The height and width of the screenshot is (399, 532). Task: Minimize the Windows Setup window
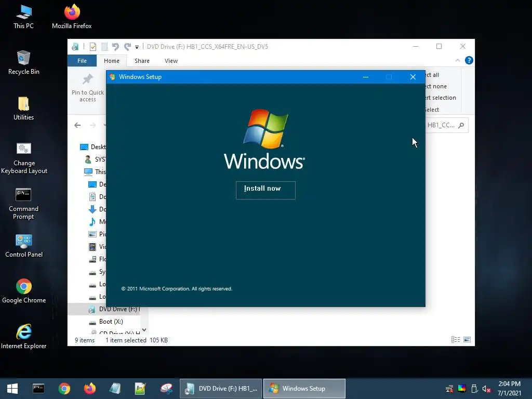365,77
